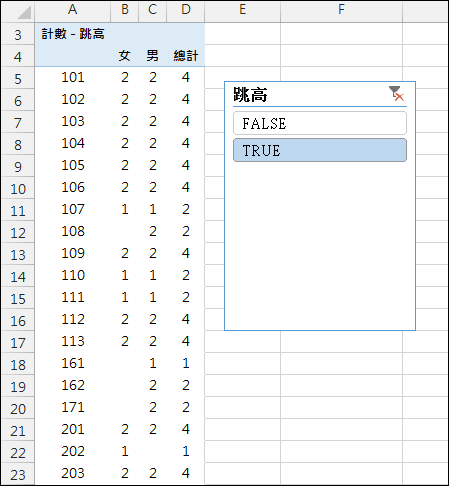Select row 23 header
Screen dimensions: 449x486
pyautogui.click(x=18, y=474)
